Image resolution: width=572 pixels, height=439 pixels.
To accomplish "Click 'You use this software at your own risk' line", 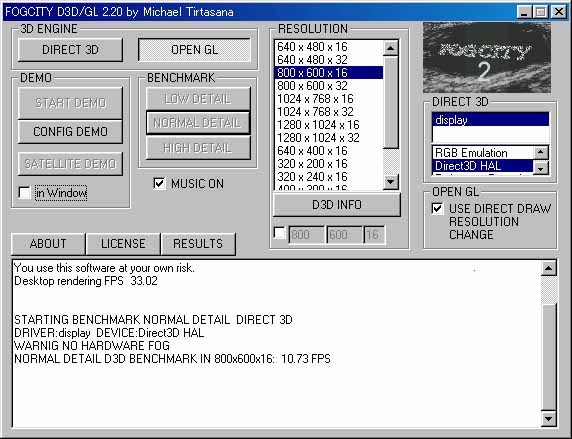I will pos(104,268).
